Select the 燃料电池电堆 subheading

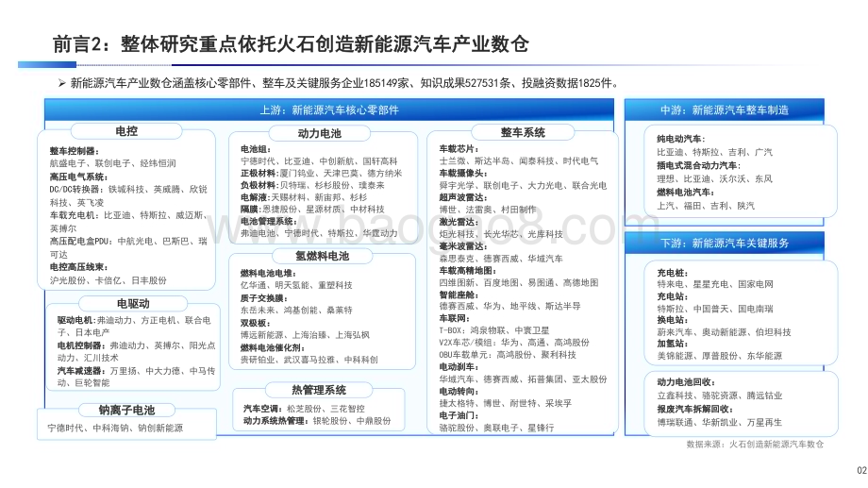[269, 273]
